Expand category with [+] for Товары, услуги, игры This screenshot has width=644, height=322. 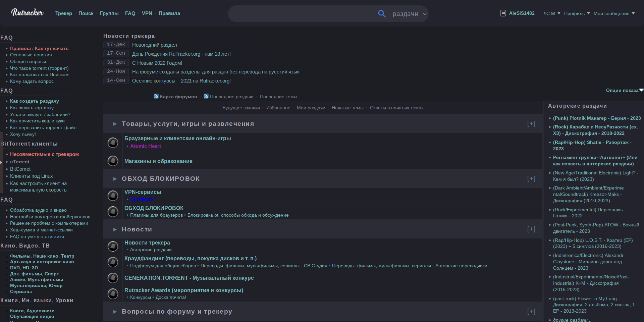531,123
